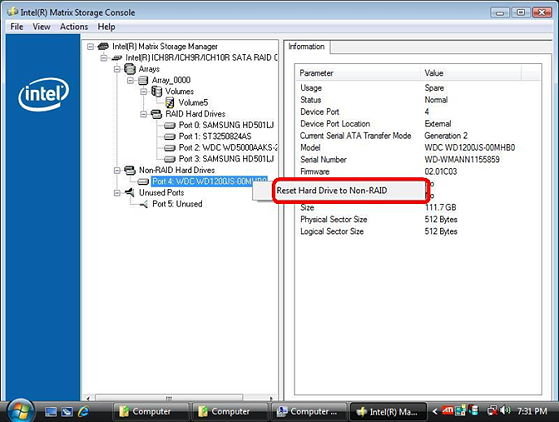Click the tree pane horizontal scrollbar
This screenshot has width=559, height=422.
(179, 397)
